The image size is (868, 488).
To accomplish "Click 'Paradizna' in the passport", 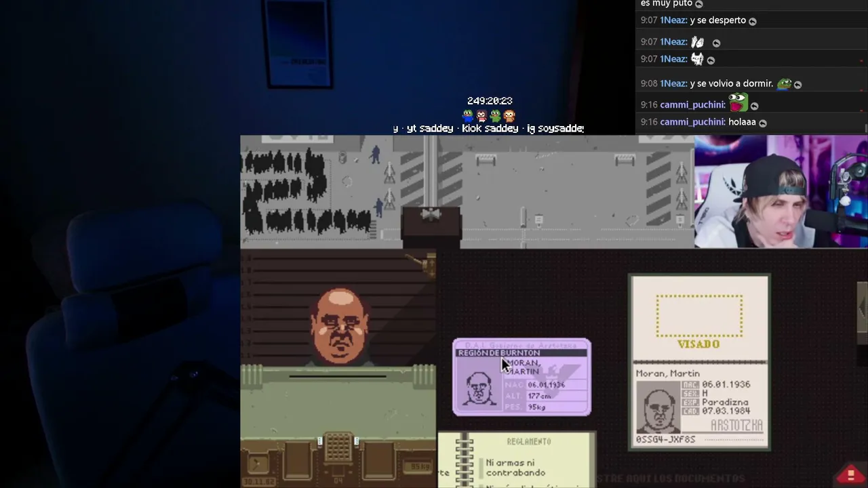I will (725, 403).
